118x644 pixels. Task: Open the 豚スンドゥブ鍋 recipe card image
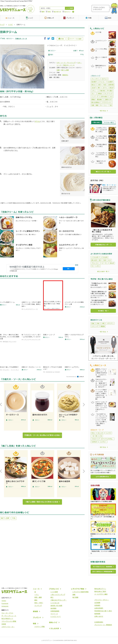42,468
